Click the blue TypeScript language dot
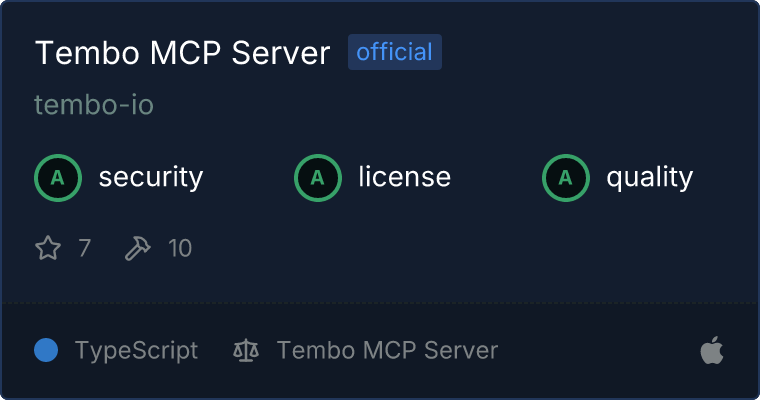Image resolution: width=760 pixels, height=400 pixels. [46, 350]
